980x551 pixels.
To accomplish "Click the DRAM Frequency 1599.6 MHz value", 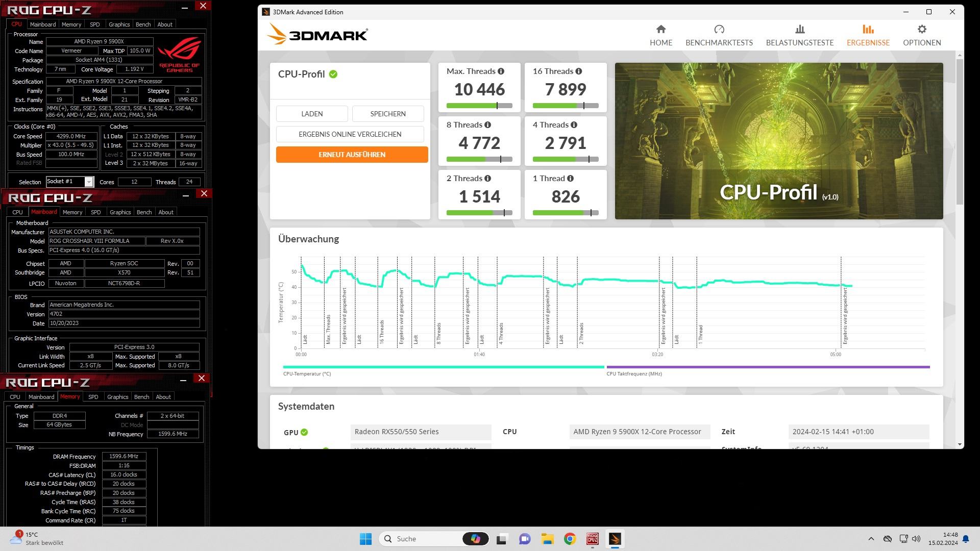I will pos(124,457).
